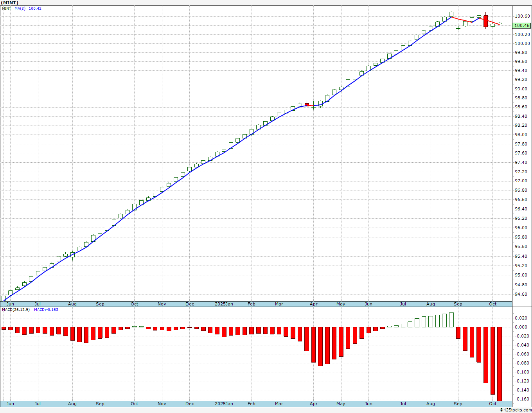Click the 100.60 price axis label
This screenshot has width=532, height=413.
522,16
